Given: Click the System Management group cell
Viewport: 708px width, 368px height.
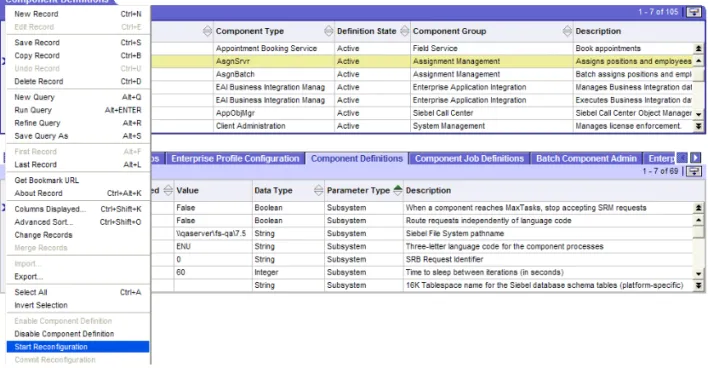Looking at the screenshot, I should point(492,126).
